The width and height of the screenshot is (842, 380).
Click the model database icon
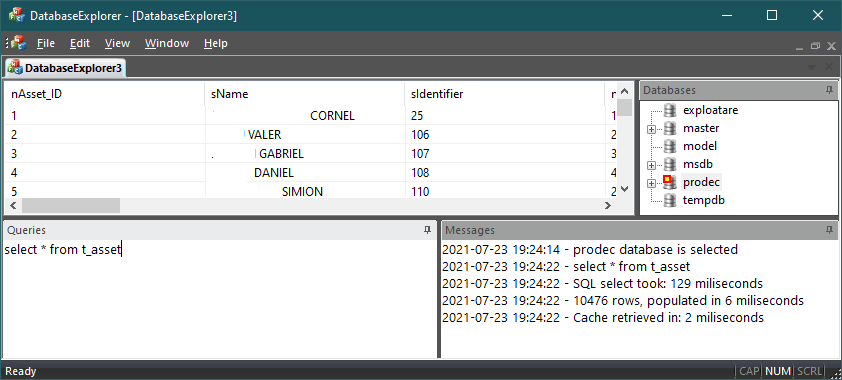point(669,146)
